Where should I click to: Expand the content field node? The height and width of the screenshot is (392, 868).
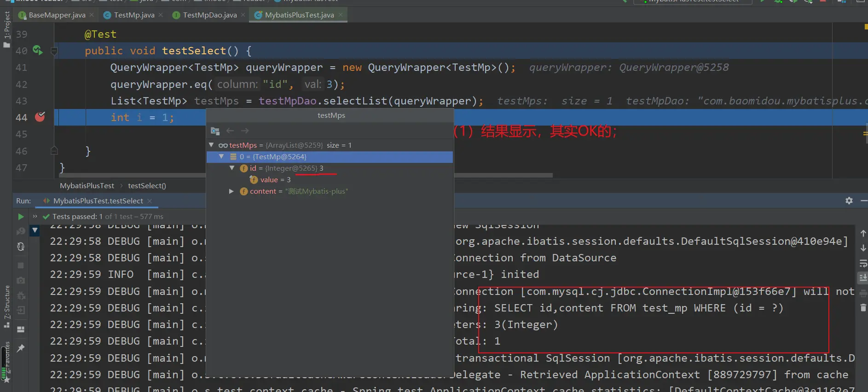point(231,191)
